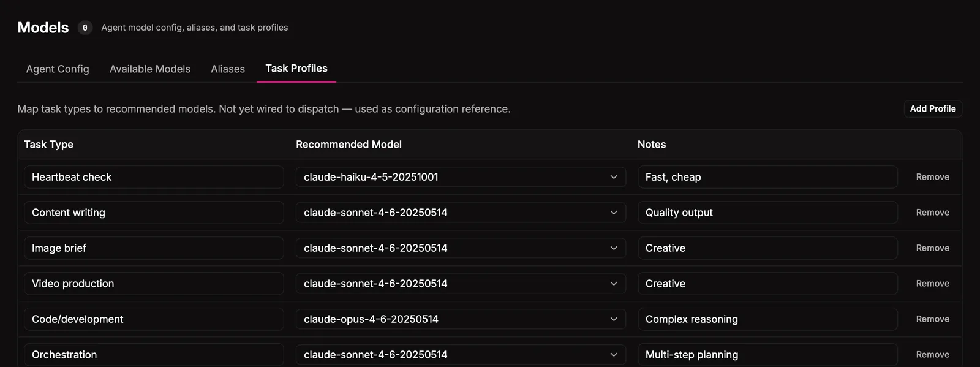This screenshot has height=367, width=980.
Task: Open model dropdown for Heartbeat check row
Action: pyautogui.click(x=461, y=177)
